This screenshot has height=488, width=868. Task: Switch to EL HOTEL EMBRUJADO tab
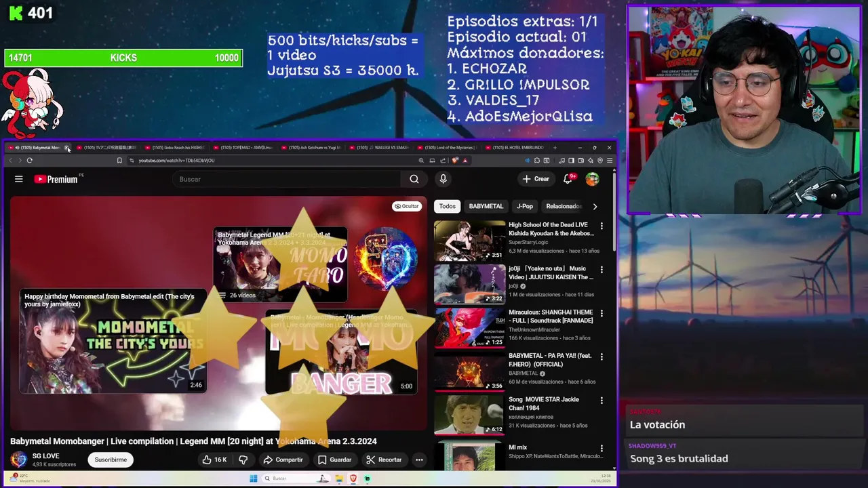(x=515, y=148)
